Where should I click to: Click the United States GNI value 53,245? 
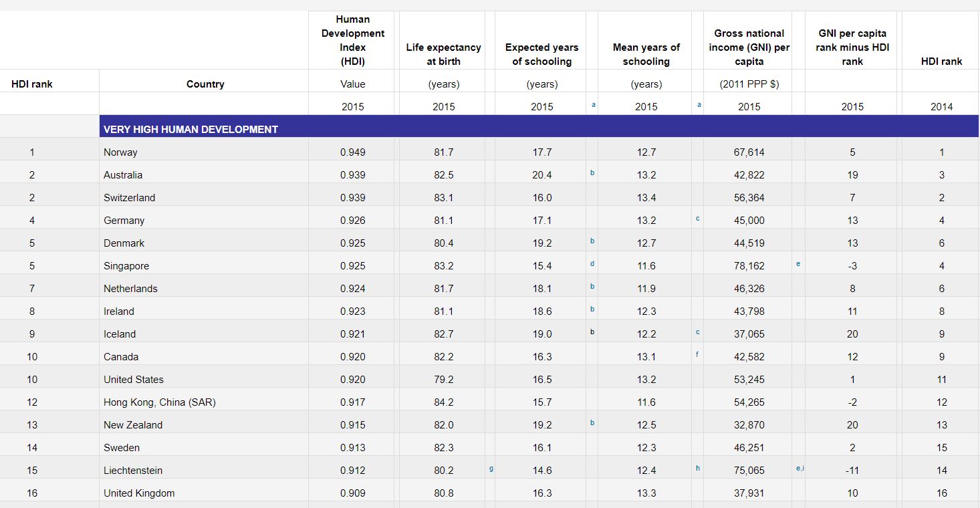click(x=749, y=380)
